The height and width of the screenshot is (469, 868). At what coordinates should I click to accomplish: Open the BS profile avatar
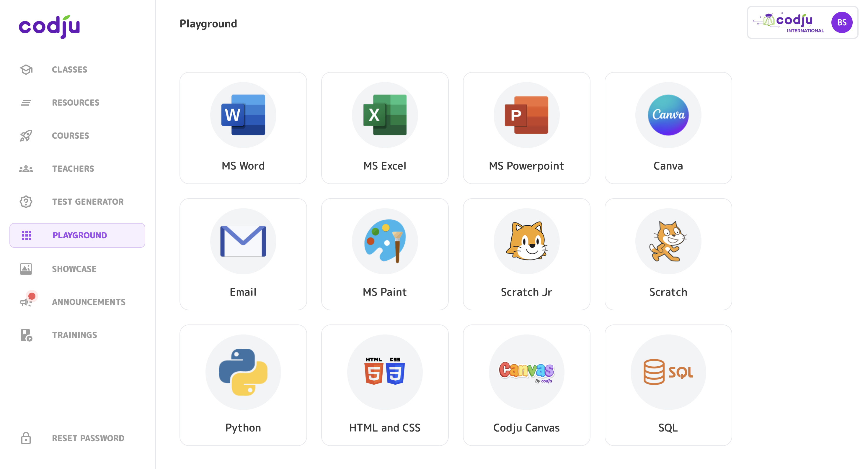[x=842, y=22]
